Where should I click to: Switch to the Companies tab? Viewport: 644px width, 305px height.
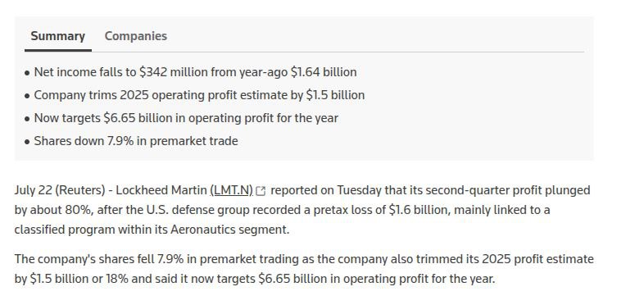[136, 36]
